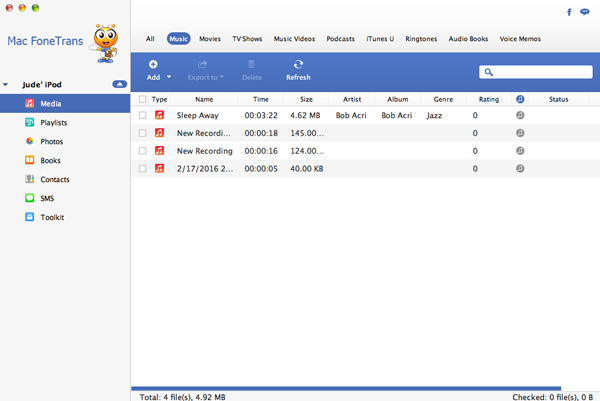
Task: Open the TV Shows tab
Action: pos(247,39)
